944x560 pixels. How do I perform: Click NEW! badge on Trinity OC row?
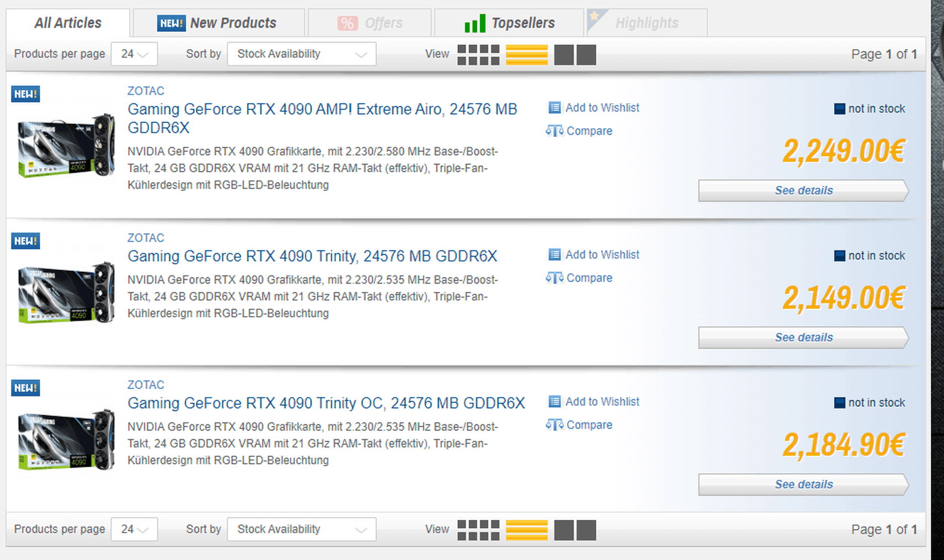click(25, 388)
